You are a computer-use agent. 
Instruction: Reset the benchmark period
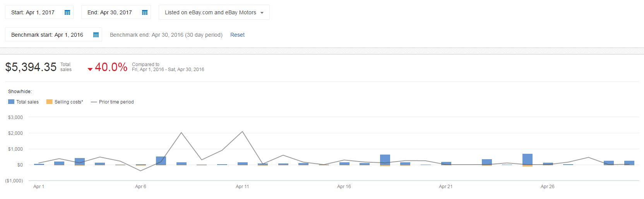point(237,35)
